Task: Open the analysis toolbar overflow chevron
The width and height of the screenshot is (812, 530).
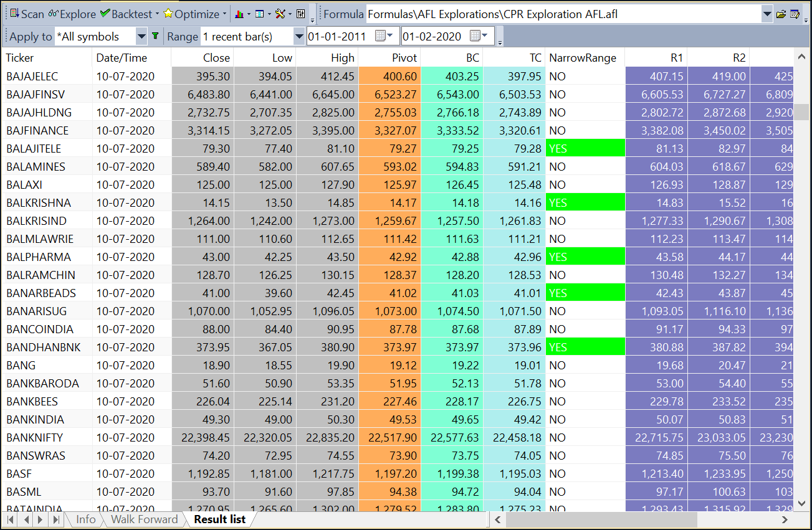Action: (x=313, y=19)
